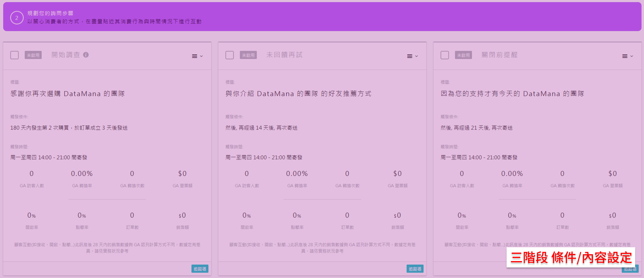Expand chevron beside 開始調查 card menu
Image resolution: width=644 pixels, height=278 pixels.
[202, 56]
